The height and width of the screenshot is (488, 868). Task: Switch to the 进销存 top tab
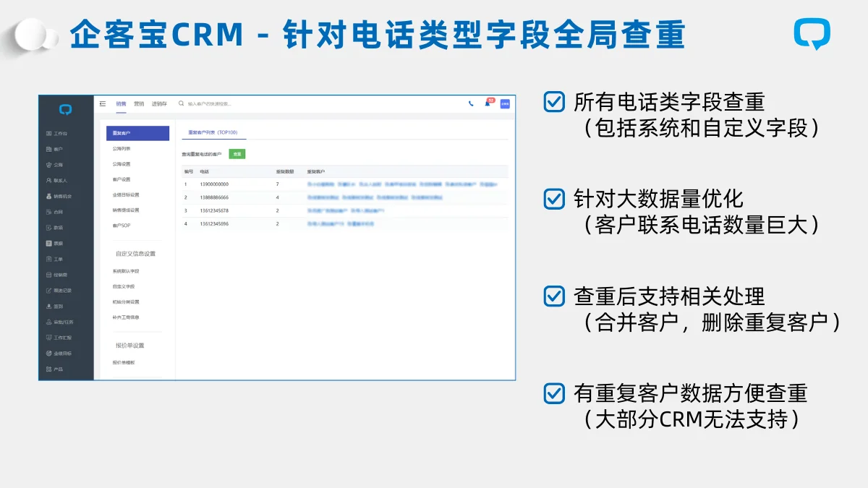159,104
